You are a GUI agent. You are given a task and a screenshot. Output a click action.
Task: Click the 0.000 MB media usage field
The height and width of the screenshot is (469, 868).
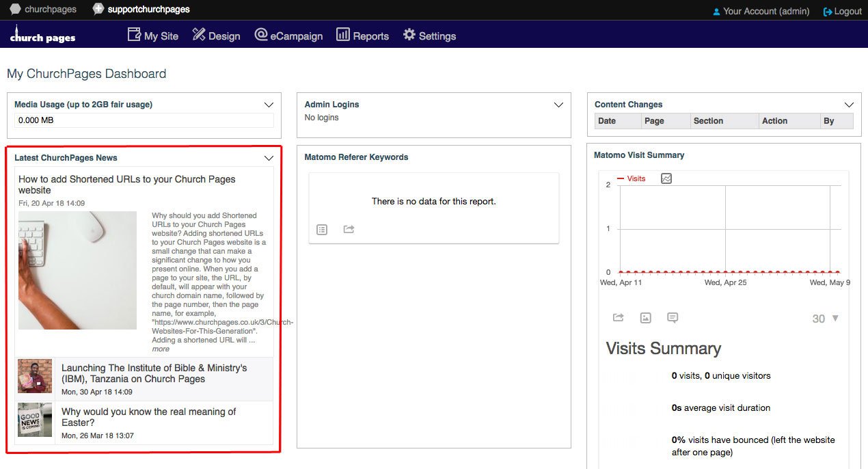pyautogui.click(x=144, y=120)
